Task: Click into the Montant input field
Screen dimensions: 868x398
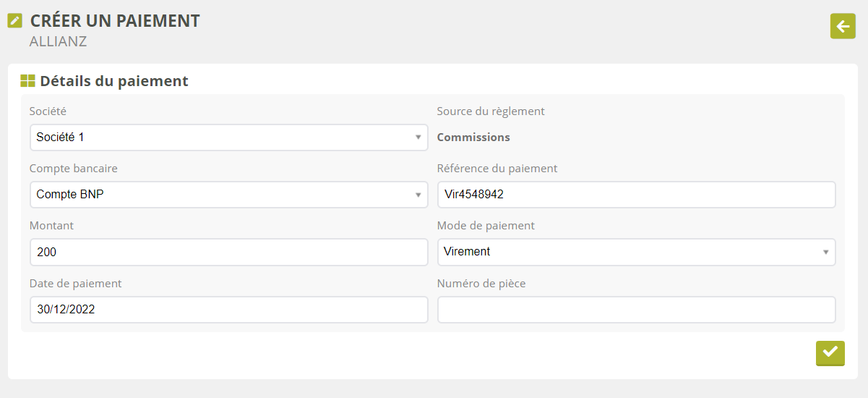Action: point(228,252)
